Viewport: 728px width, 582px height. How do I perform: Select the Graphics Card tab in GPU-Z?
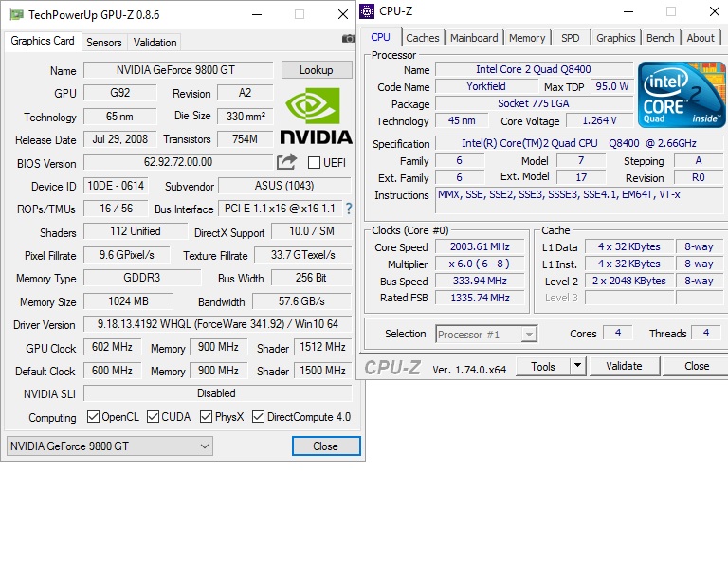[43, 41]
